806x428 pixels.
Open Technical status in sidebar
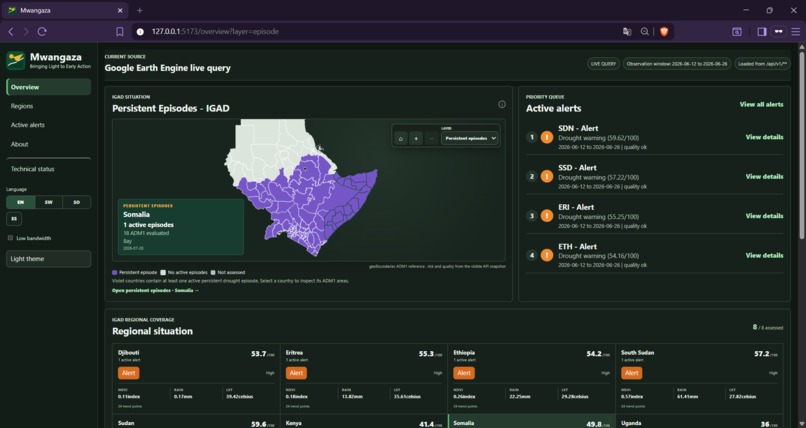coord(48,169)
